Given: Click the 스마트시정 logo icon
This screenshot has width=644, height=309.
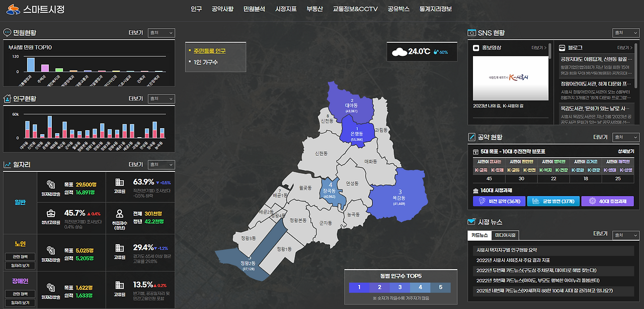Looking at the screenshot, I should click(13, 9).
